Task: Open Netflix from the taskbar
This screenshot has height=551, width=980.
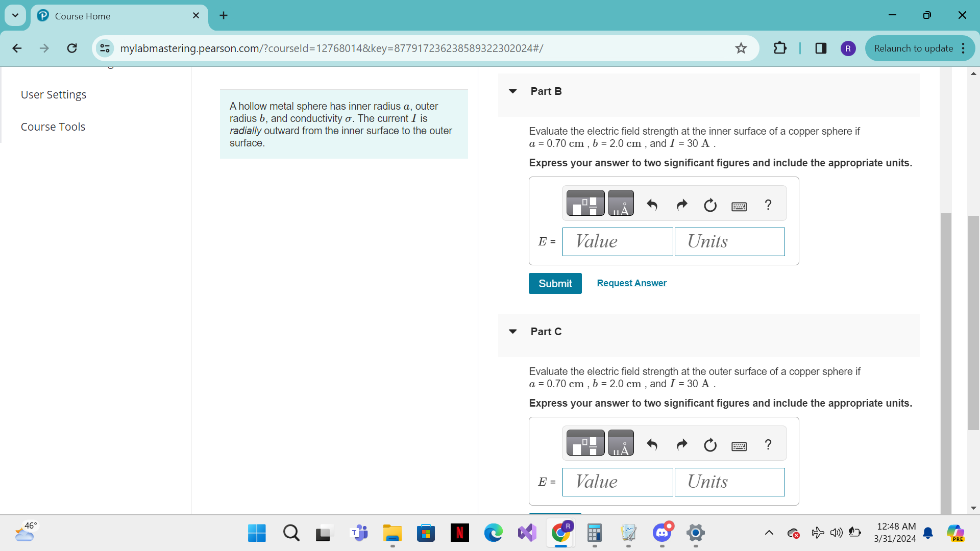Action: point(459,533)
